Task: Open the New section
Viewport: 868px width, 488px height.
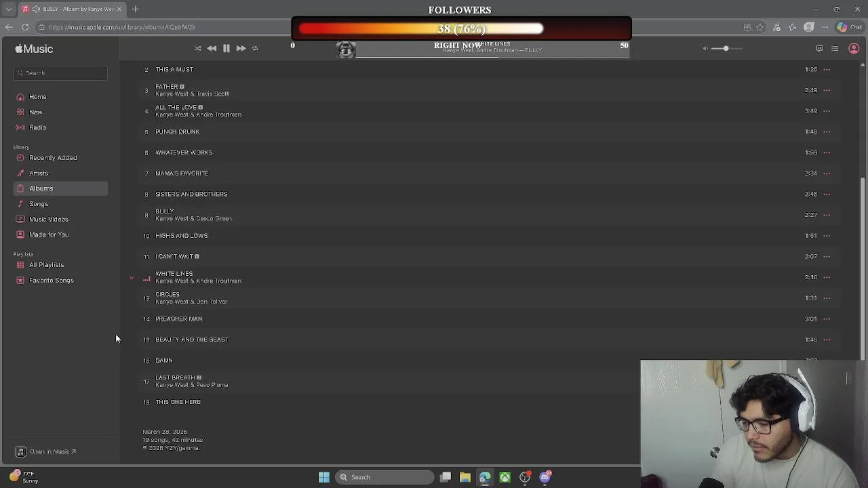Action: tap(60, 113)
